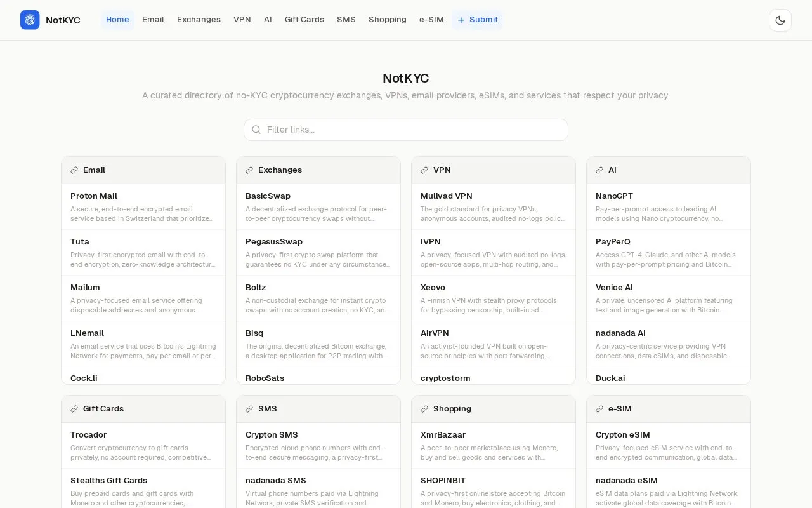Open the Proton Mail listing
Viewport: 812px width, 508px height.
[x=143, y=207]
